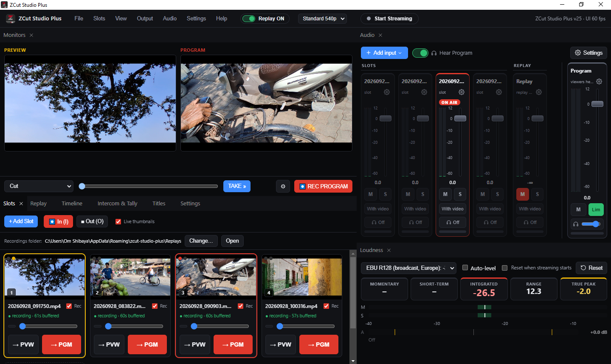Solo the ON AIR slot channel
Viewport: 611px width, 364px height.
460,194
